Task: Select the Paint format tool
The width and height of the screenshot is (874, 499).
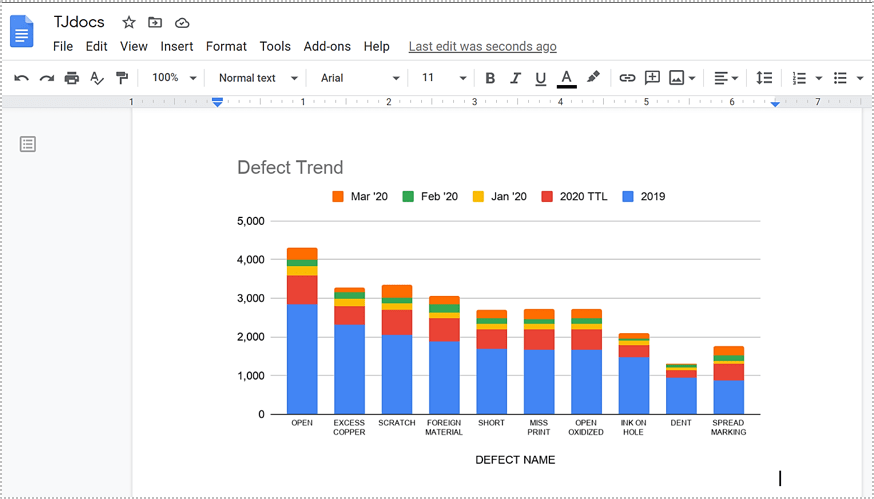Action: click(122, 78)
